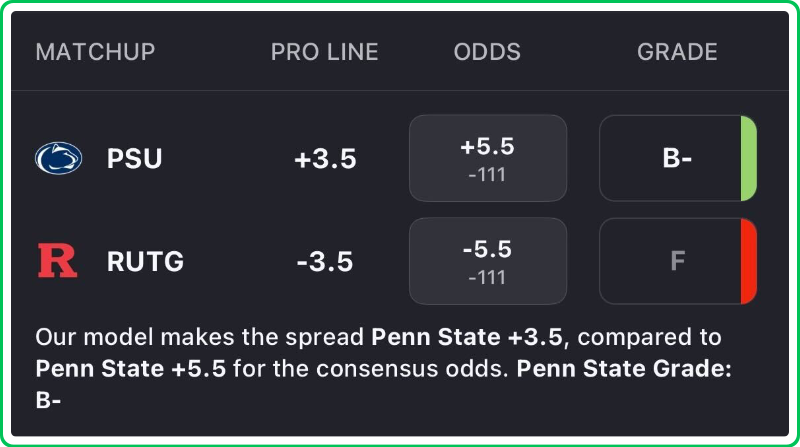Image resolution: width=800 pixels, height=447 pixels.
Task: Click the red grade indicator bar
Action: (748, 262)
